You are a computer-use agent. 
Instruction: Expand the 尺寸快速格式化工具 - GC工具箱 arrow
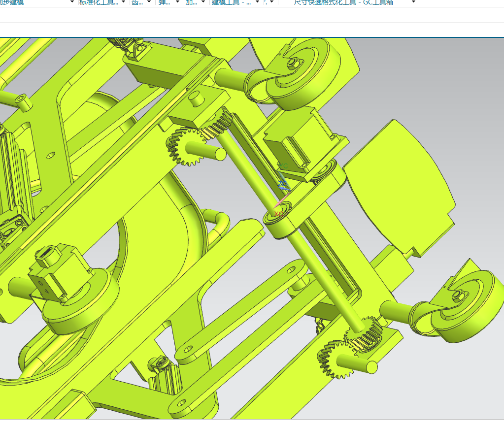click(414, 2)
